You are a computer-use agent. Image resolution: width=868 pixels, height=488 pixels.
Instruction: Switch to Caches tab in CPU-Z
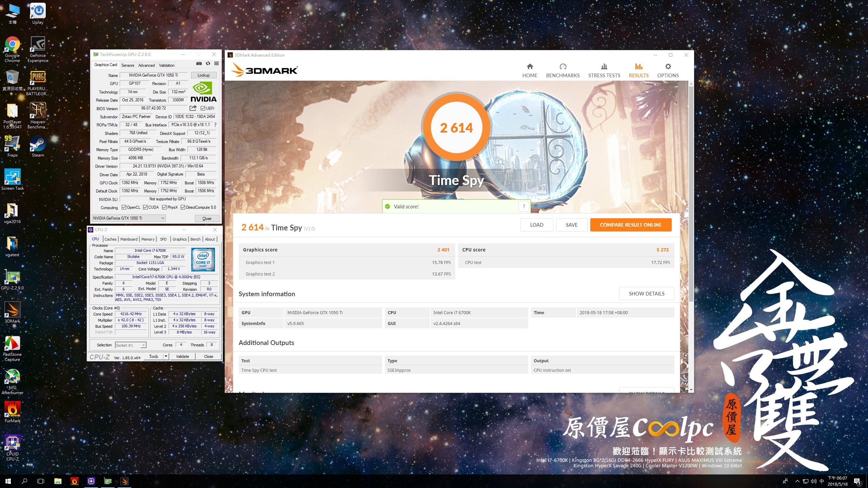[x=111, y=239]
